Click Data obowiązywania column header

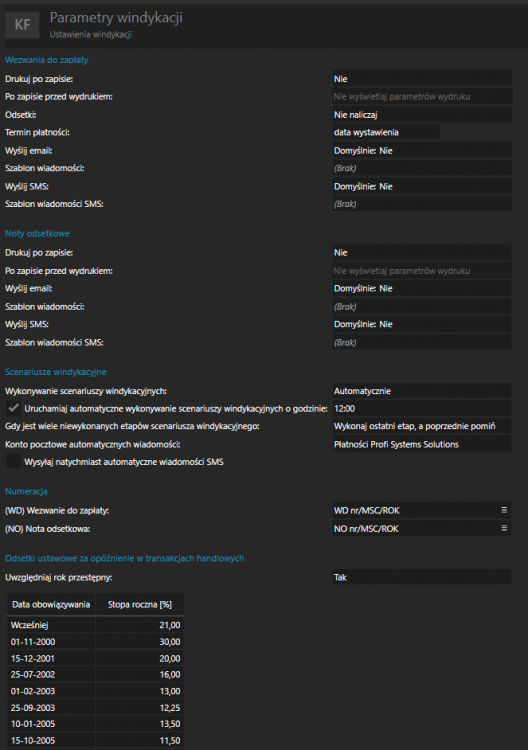tap(51, 605)
